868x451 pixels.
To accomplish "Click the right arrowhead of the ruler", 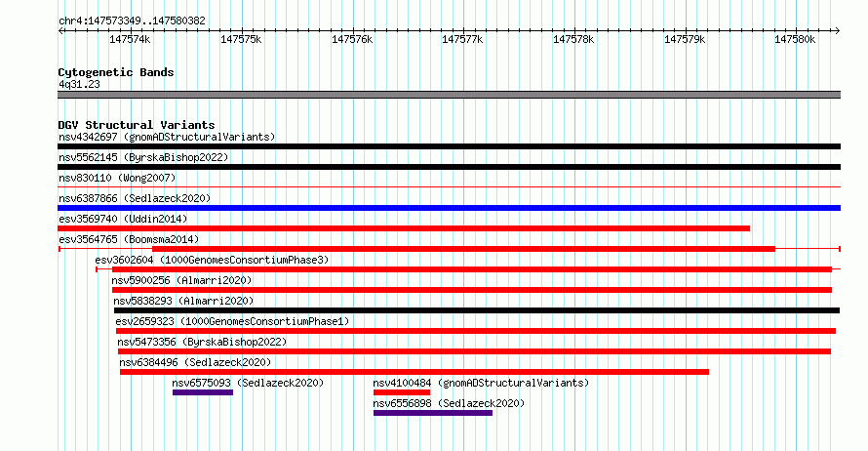I will point(837,31).
